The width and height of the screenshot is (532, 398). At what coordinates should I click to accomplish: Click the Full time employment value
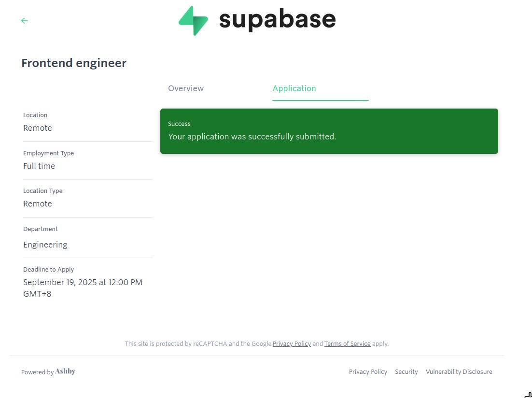(x=39, y=166)
